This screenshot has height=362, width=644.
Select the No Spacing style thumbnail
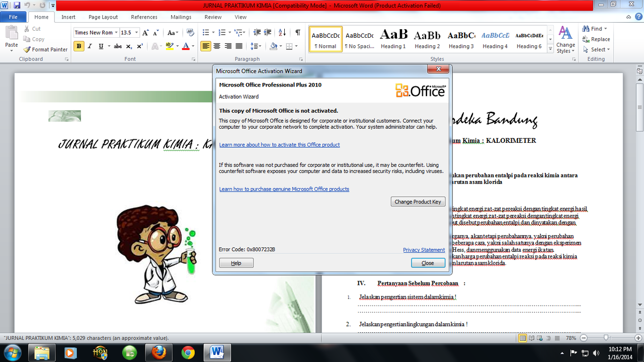tap(359, 39)
